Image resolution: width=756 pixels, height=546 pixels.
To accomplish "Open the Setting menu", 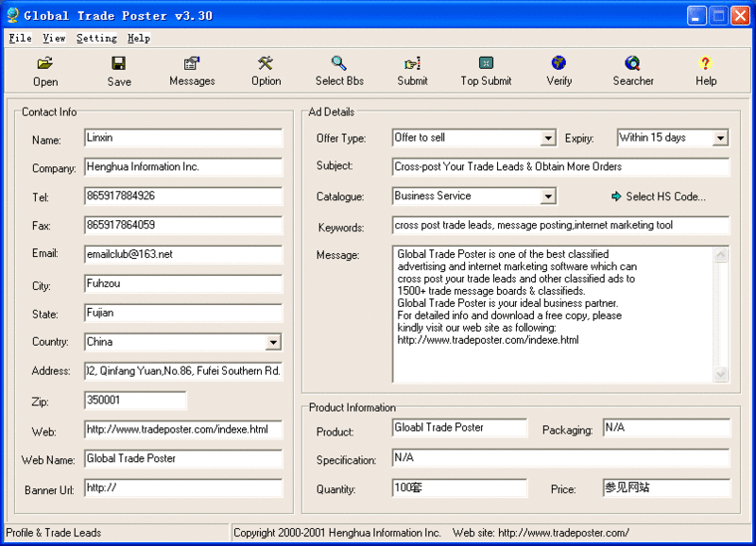I will [96, 38].
